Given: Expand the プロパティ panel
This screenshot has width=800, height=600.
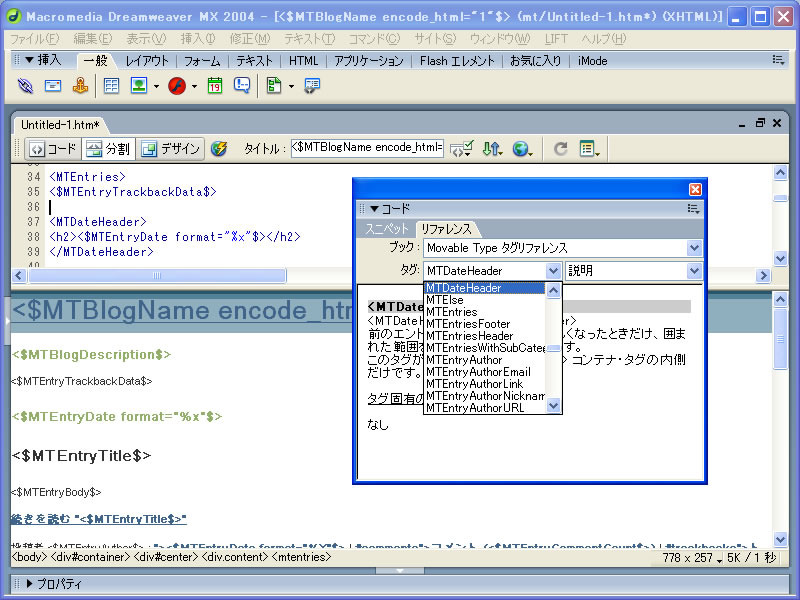Looking at the screenshot, I should (29, 583).
